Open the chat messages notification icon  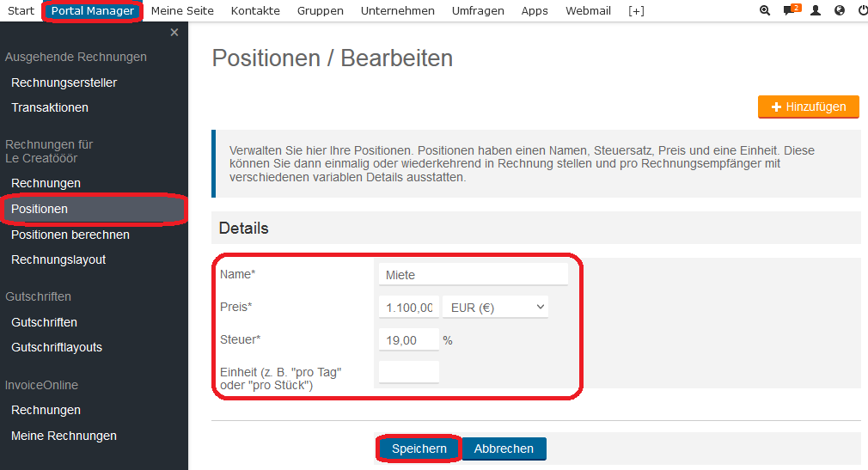coord(792,10)
